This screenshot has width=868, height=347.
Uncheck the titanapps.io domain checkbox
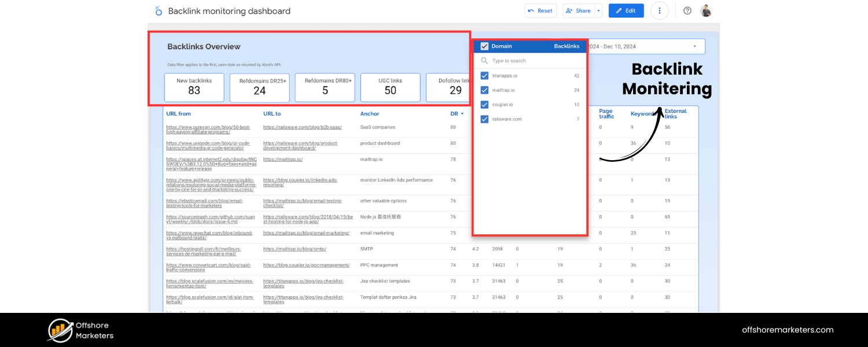[484, 75]
